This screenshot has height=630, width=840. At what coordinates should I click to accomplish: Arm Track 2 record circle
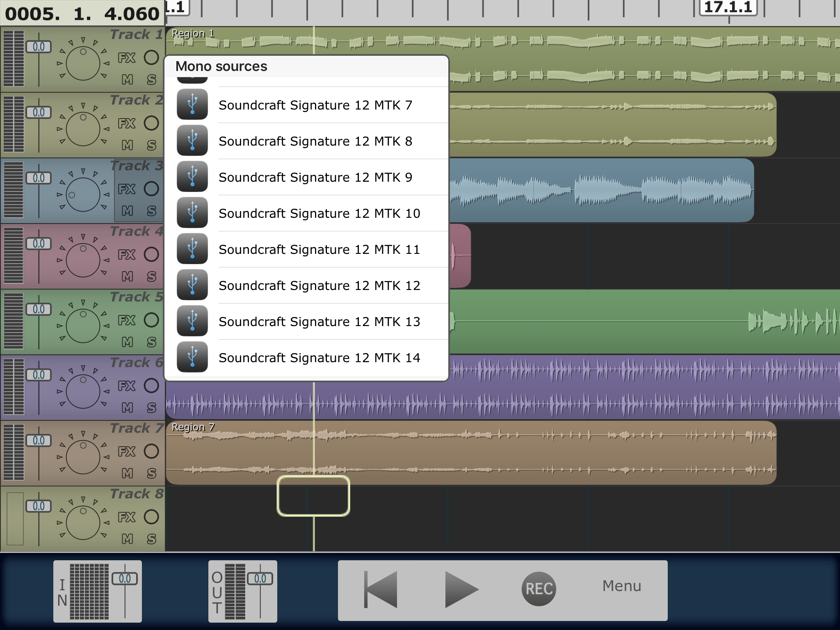[x=151, y=123]
